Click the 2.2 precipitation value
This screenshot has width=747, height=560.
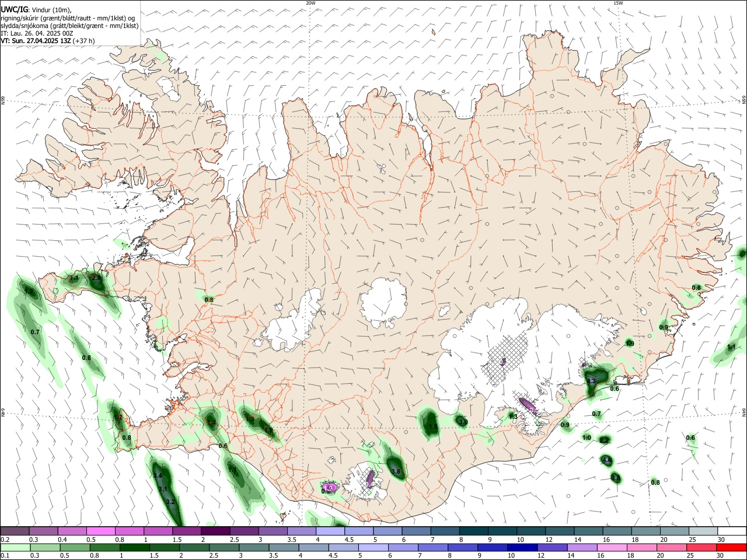click(x=604, y=440)
